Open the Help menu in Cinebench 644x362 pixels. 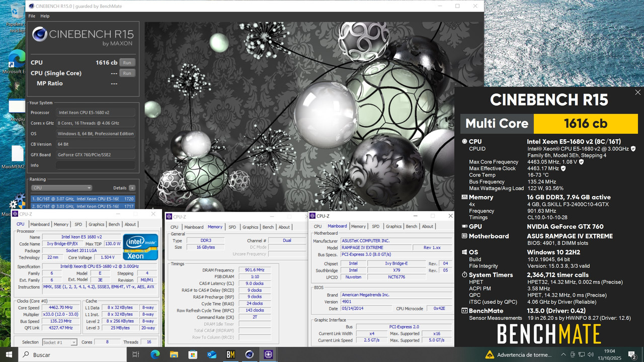(x=45, y=16)
